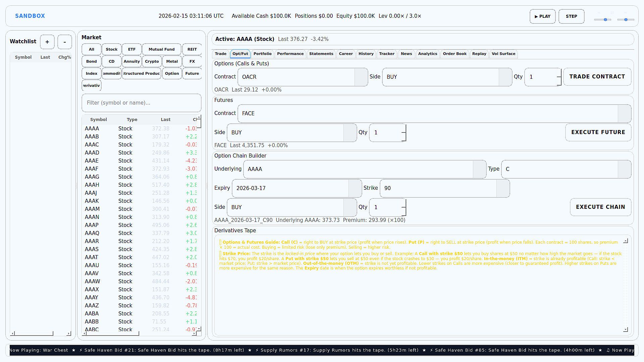Click market list scroll-right arrow
This screenshot has width=644, height=362.
coord(194,334)
